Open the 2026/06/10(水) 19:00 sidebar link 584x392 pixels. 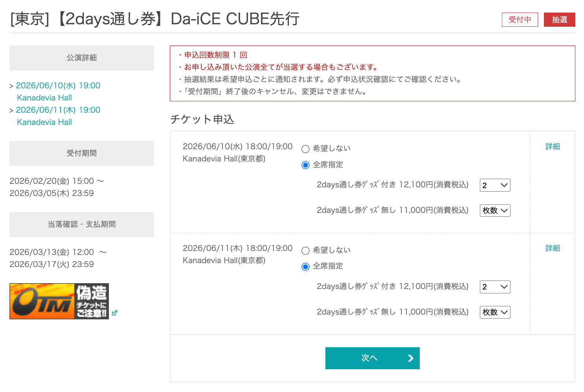58,86
